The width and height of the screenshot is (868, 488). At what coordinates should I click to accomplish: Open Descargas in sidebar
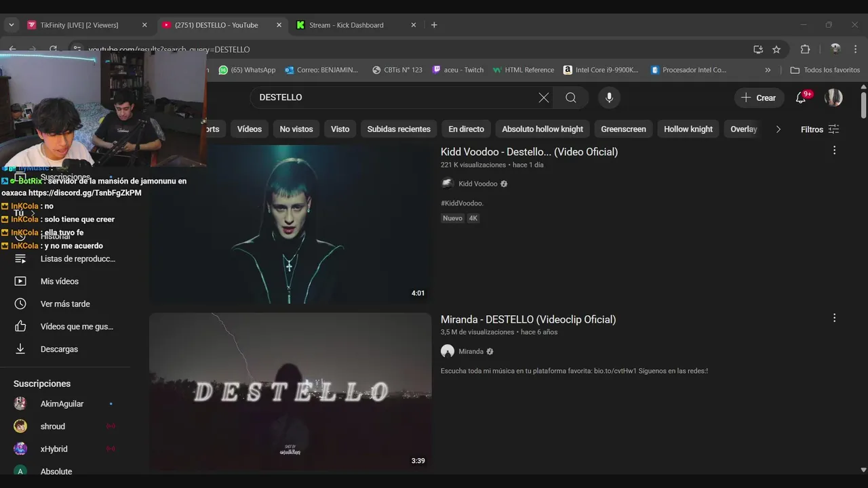coord(65,349)
